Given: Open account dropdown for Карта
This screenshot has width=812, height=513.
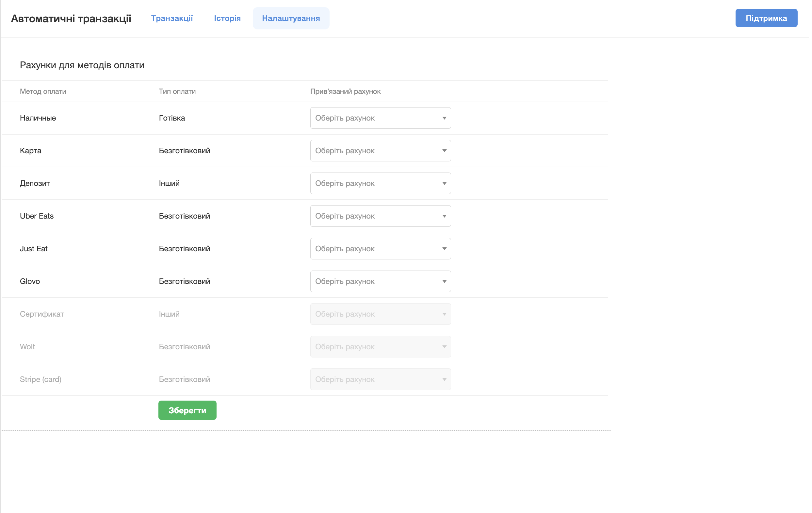Looking at the screenshot, I should [x=380, y=151].
